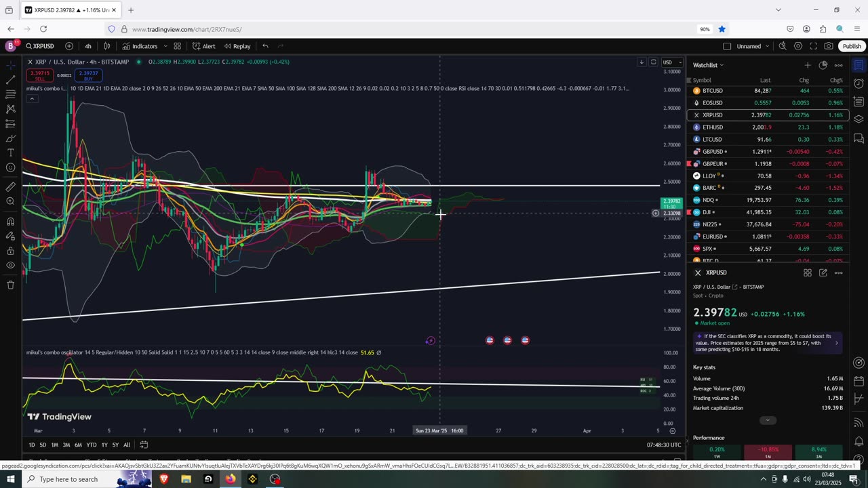The image size is (868, 488).
Task: Select SPX in the watchlist
Action: pos(768,249)
